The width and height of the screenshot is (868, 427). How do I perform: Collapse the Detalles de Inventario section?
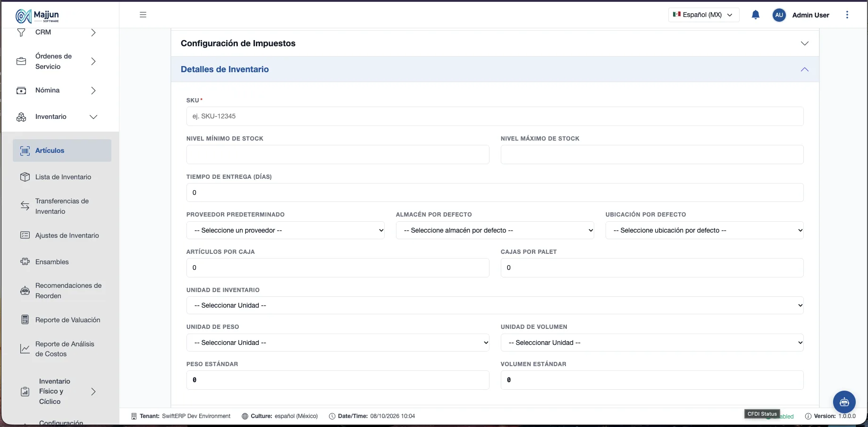pyautogui.click(x=495, y=69)
